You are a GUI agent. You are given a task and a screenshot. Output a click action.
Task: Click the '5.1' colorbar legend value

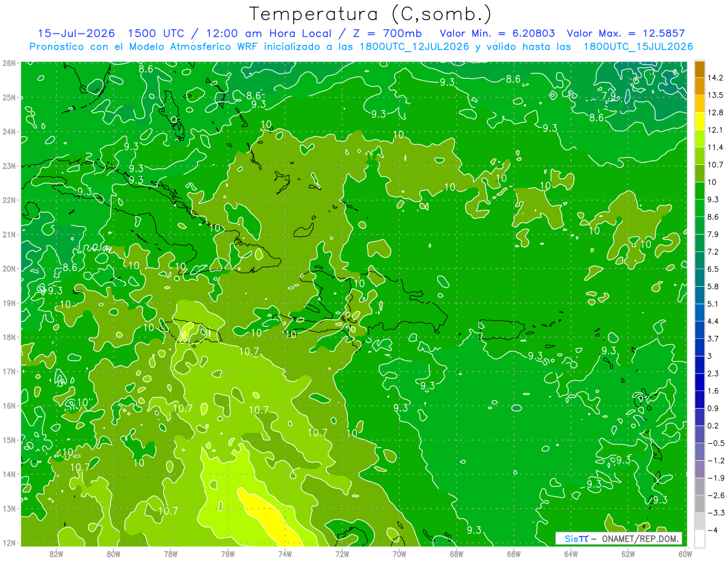pos(713,304)
